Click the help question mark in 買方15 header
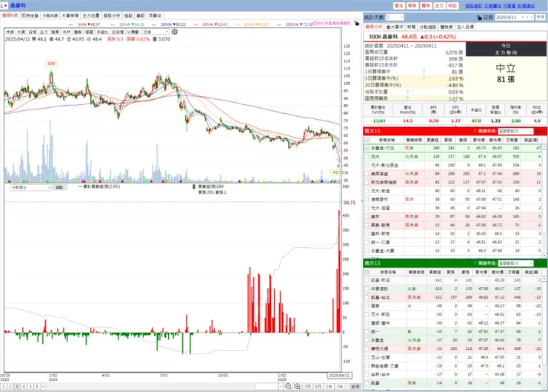Image resolution: width=548 pixels, height=392 pixels. [475, 131]
